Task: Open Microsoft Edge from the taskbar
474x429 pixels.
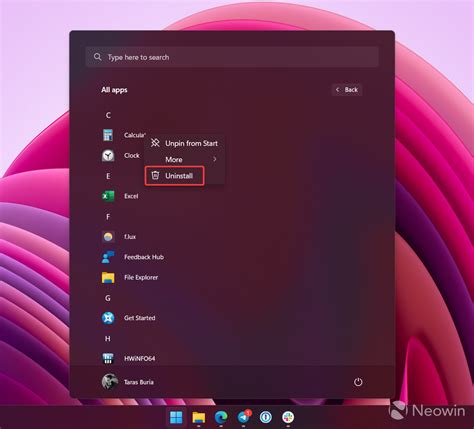Action: coord(221,417)
